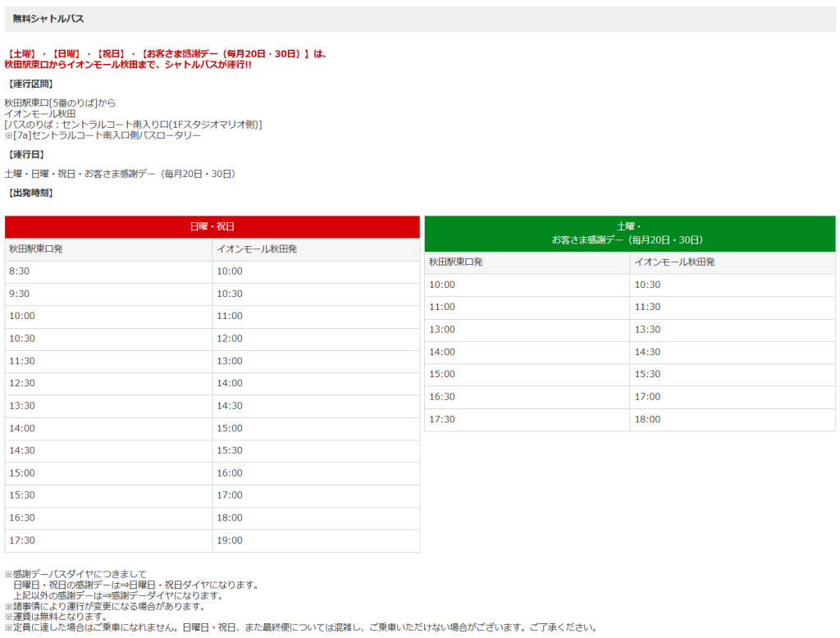
Task: Click the 土曜・日曜・祝日・お客さま感謝デー operating days line
Action: coord(120,174)
